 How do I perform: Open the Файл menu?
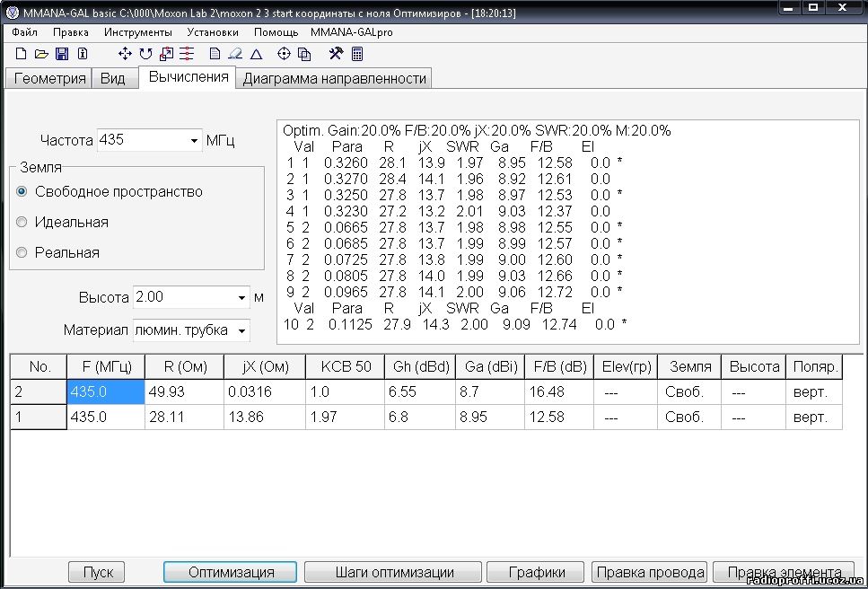[24, 32]
